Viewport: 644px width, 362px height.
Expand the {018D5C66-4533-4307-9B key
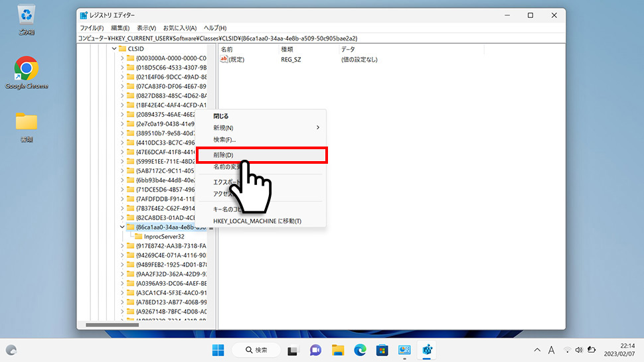tap(122, 68)
